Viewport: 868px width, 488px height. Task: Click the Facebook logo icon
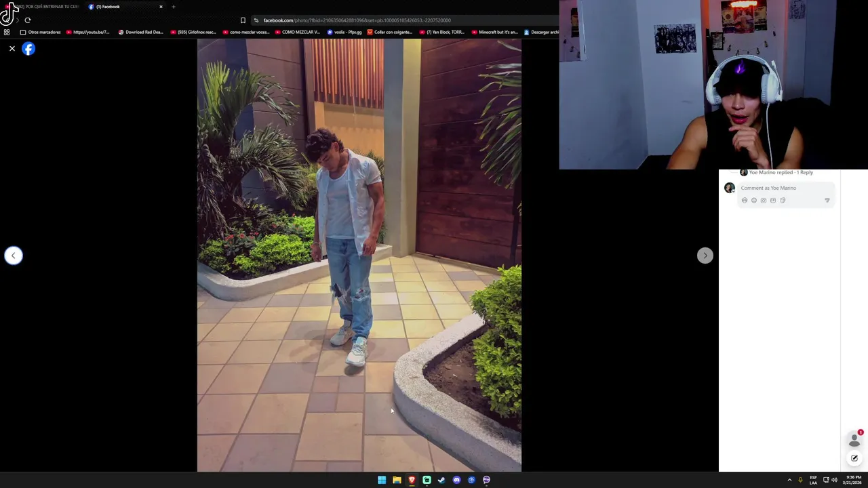[x=28, y=49]
